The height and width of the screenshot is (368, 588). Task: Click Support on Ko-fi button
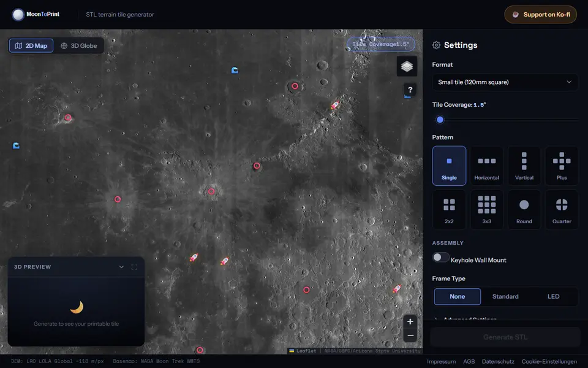[540, 15]
